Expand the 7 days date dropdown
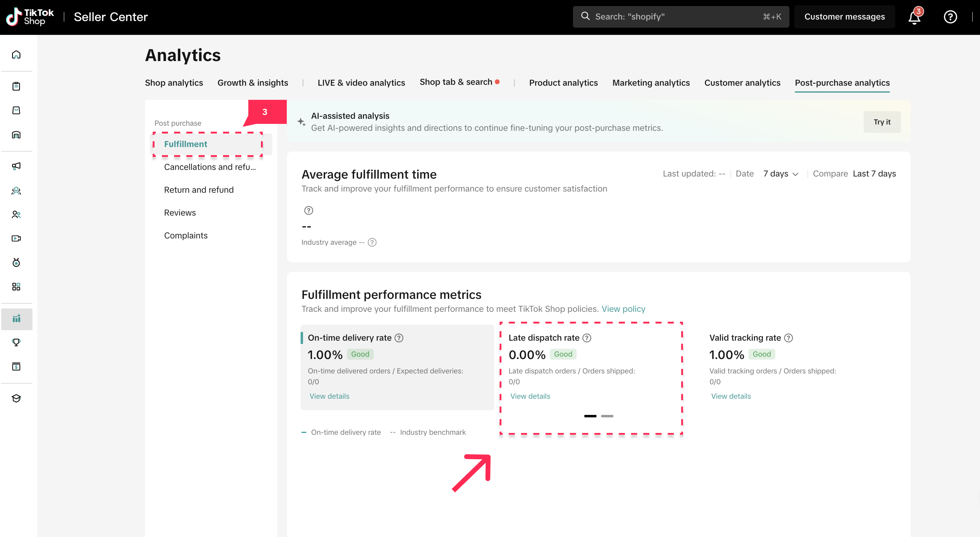The width and height of the screenshot is (980, 537). [x=781, y=174]
